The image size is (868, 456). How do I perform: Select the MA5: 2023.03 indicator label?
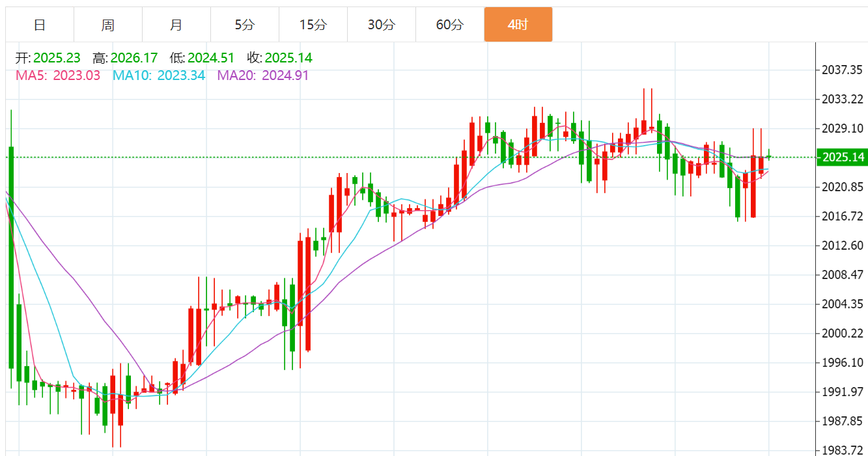coord(58,75)
